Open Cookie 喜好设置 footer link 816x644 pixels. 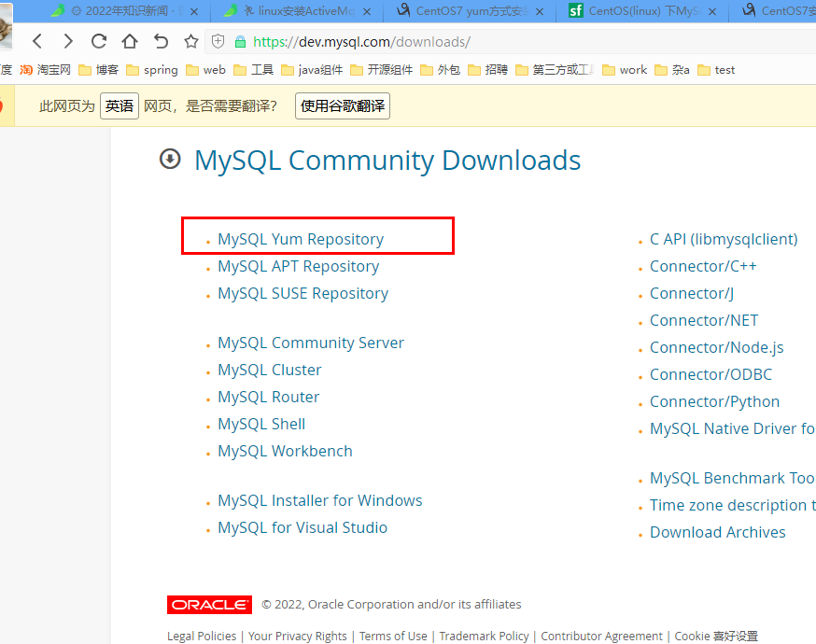716,636
